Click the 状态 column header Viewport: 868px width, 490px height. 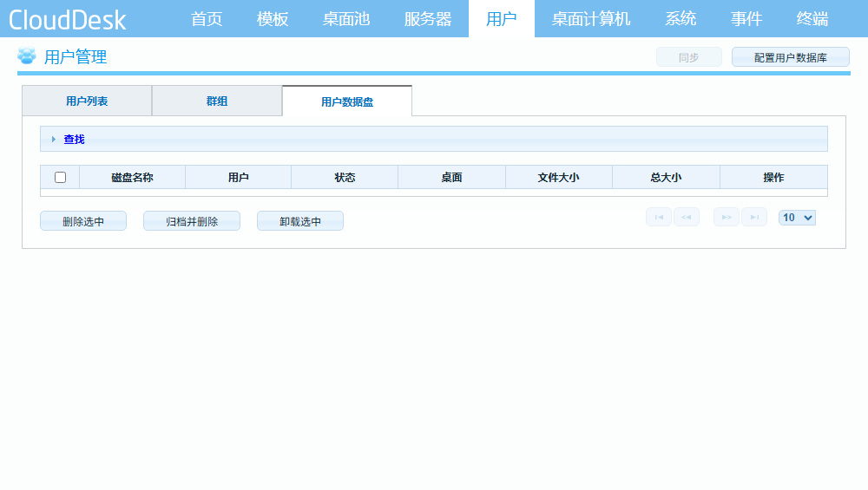[x=345, y=178]
